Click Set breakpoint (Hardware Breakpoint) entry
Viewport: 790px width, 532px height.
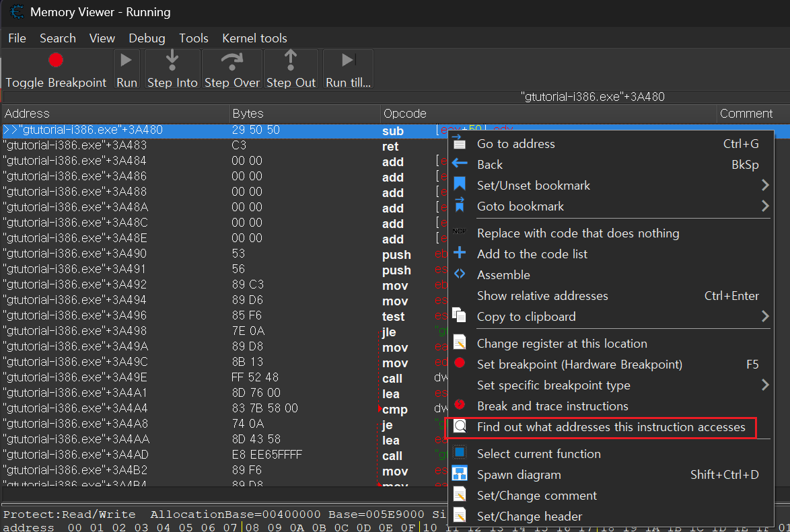click(579, 365)
